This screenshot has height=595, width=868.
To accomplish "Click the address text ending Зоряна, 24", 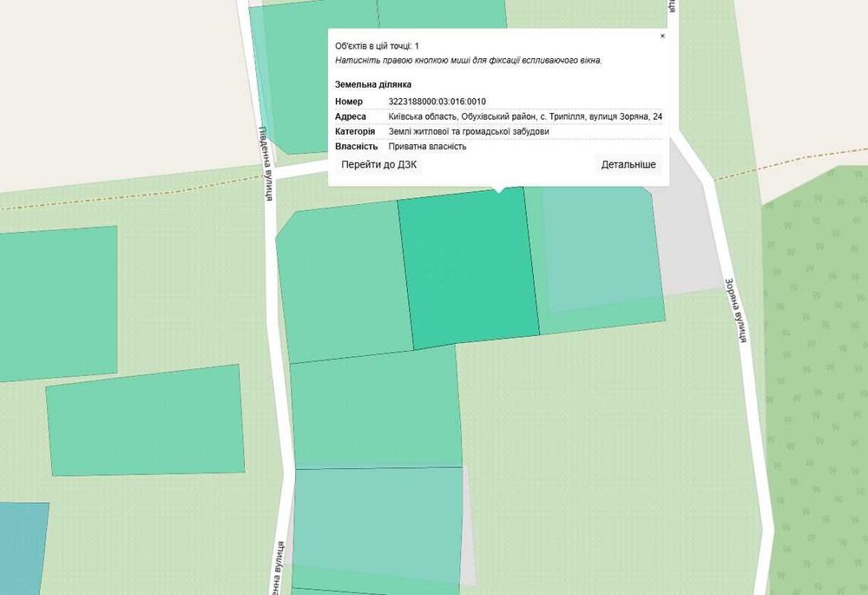I will (525, 116).
